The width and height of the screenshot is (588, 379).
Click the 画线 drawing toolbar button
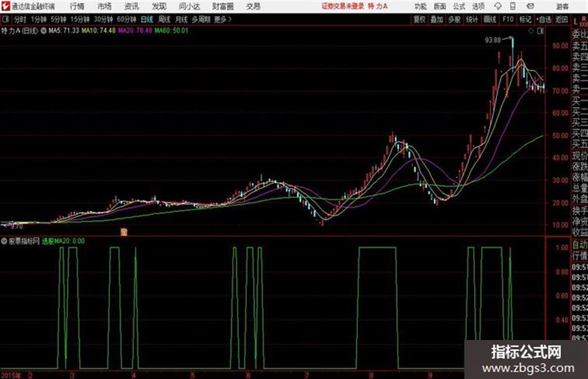[x=490, y=19]
